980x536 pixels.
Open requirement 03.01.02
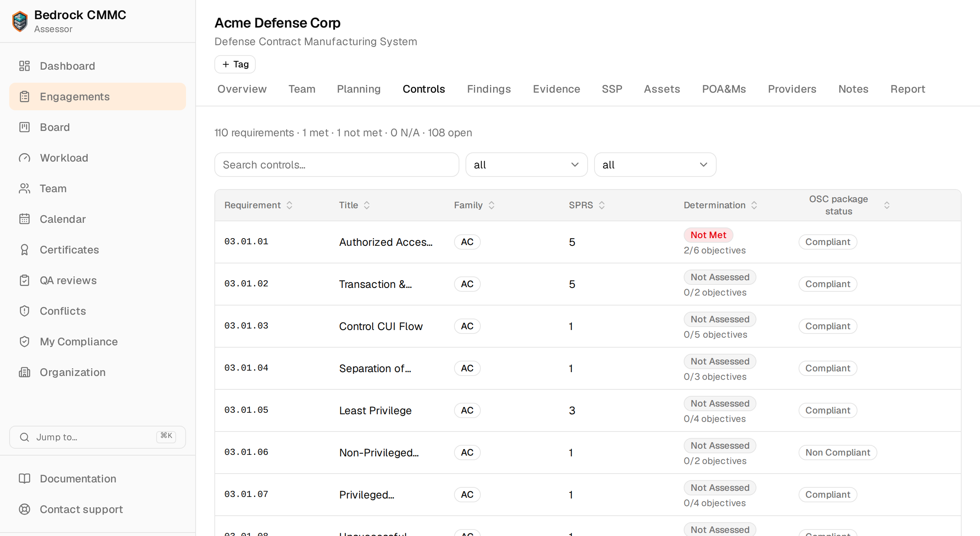point(588,284)
